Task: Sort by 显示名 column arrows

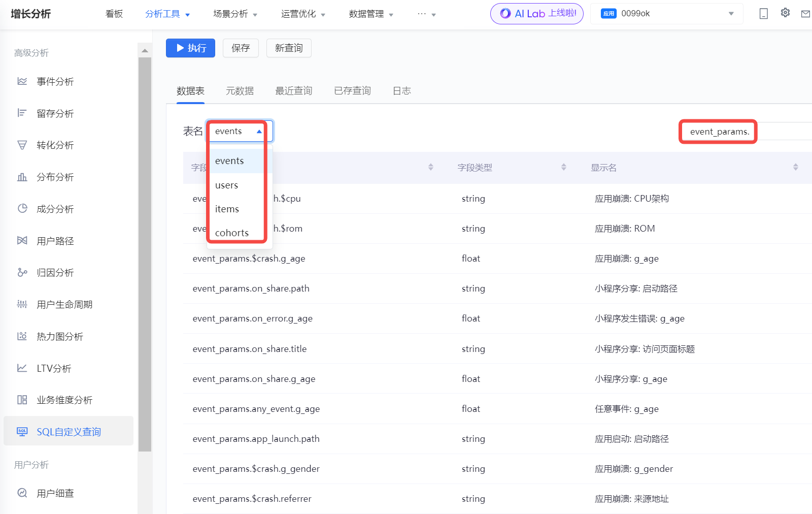Action: (x=795, y=167)
